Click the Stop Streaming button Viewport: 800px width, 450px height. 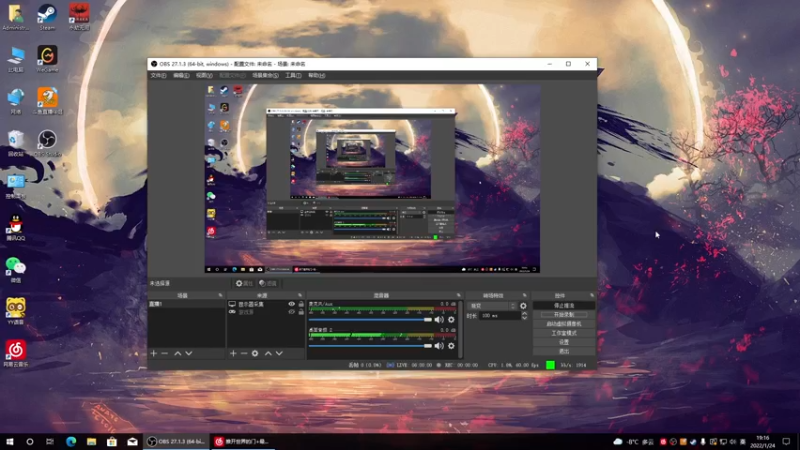pos(563,305)
